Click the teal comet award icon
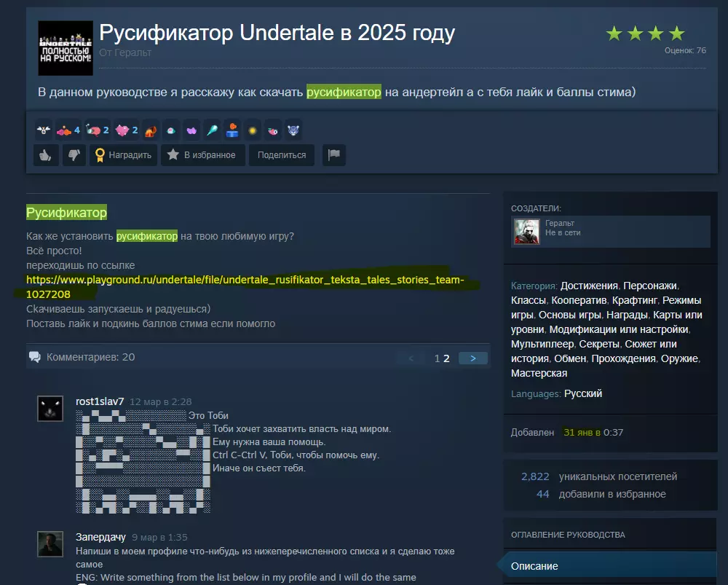This screenshot has width=728, height=585. pyautogui.click(x=212, y=130)
